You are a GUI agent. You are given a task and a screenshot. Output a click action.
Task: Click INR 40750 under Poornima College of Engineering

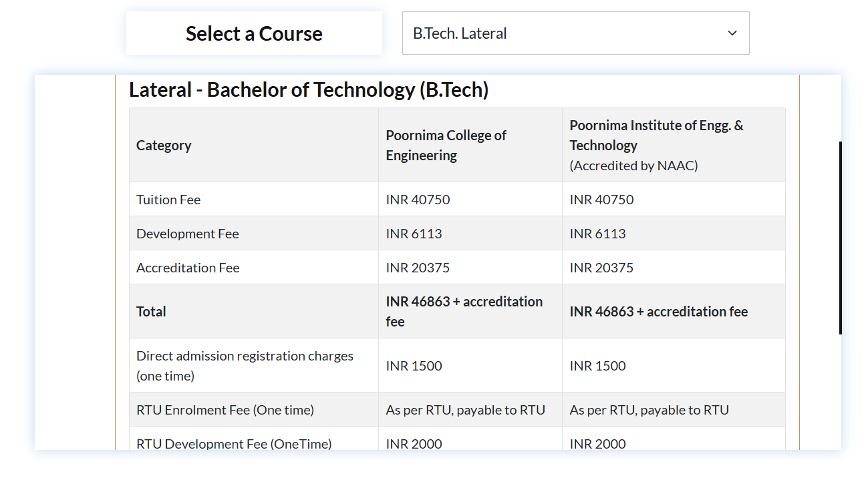point(418,200)
